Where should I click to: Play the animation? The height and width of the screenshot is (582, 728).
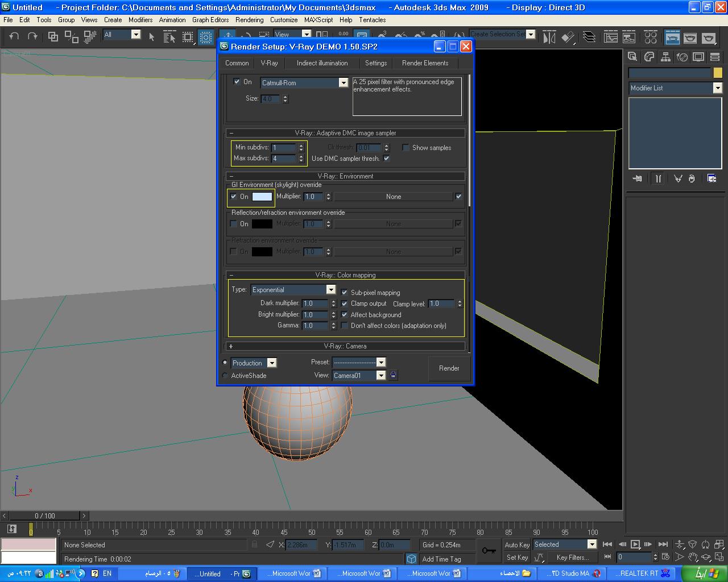coord(635,544)
